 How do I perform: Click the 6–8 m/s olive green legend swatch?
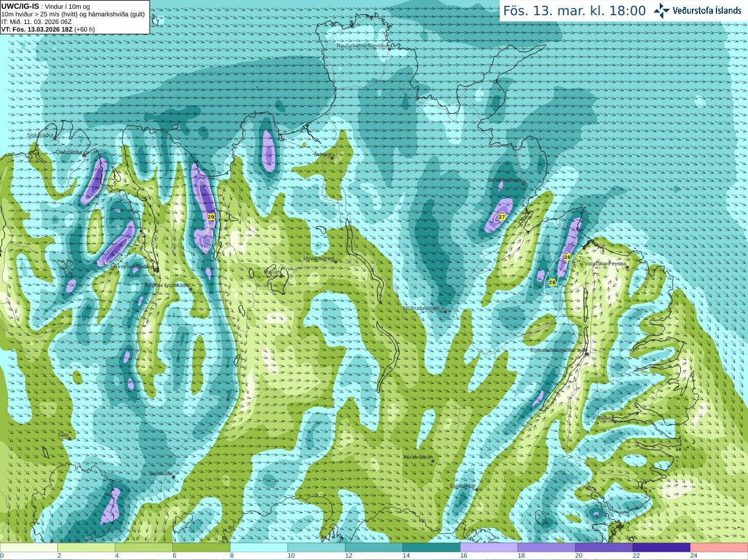[202, 548]
